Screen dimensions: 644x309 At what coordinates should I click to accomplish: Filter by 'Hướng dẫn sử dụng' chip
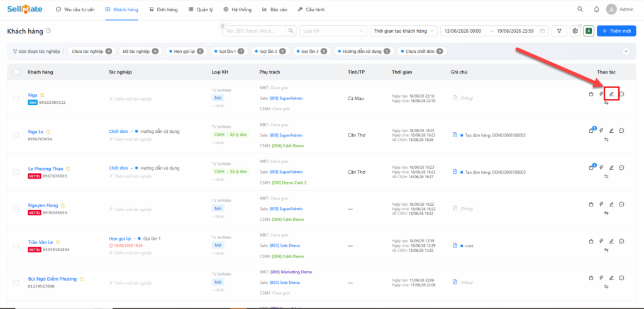(364, 52)
